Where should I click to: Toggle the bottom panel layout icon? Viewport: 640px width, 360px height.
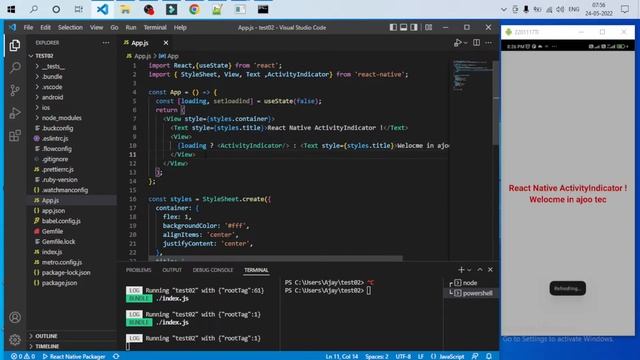point(403,27)
